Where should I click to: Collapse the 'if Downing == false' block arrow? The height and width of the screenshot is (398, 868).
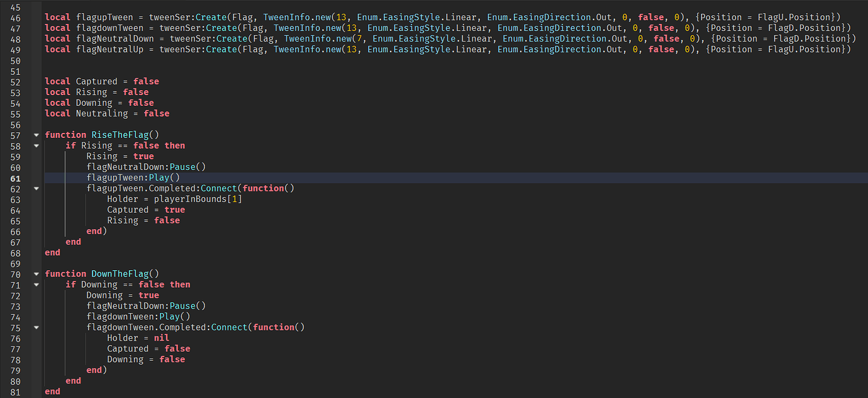pos(36,285)
